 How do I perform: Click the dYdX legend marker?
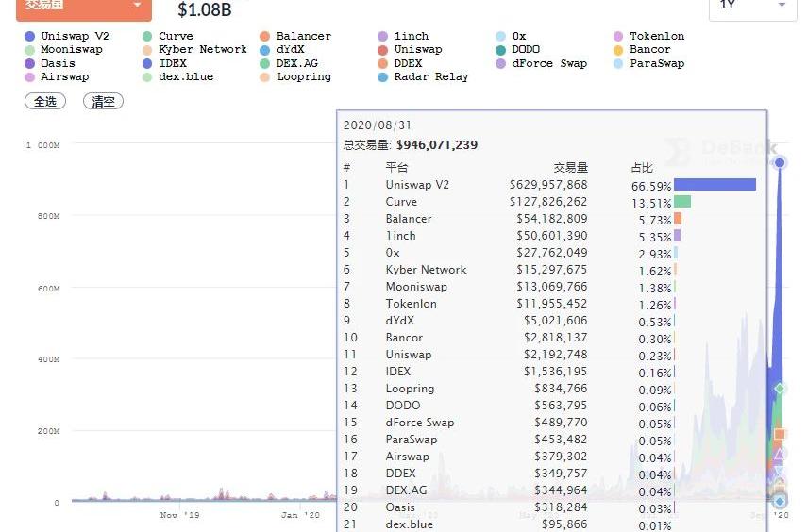pos(265,50)
